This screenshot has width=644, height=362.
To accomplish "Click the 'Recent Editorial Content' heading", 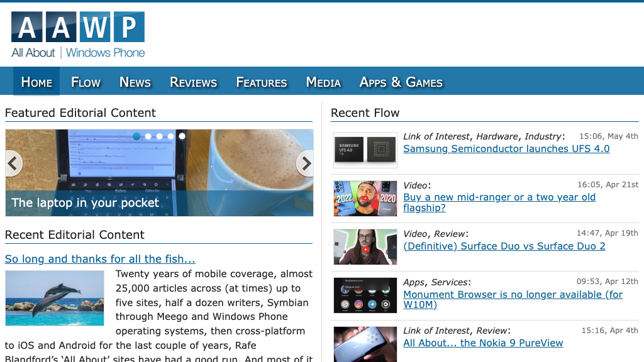I will 74,235.
